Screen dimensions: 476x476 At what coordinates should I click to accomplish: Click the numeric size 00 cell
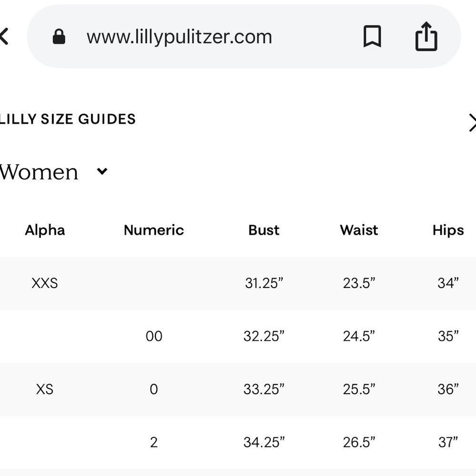point(154,337)
